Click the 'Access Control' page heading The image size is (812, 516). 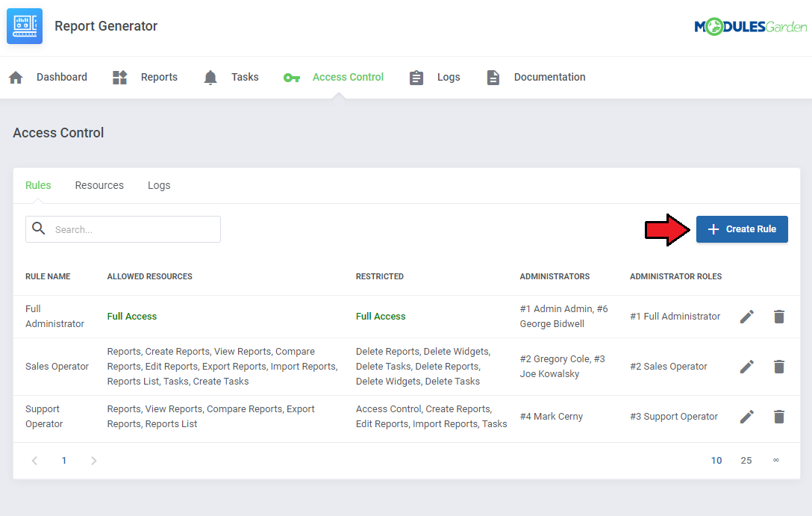point(58,133)
